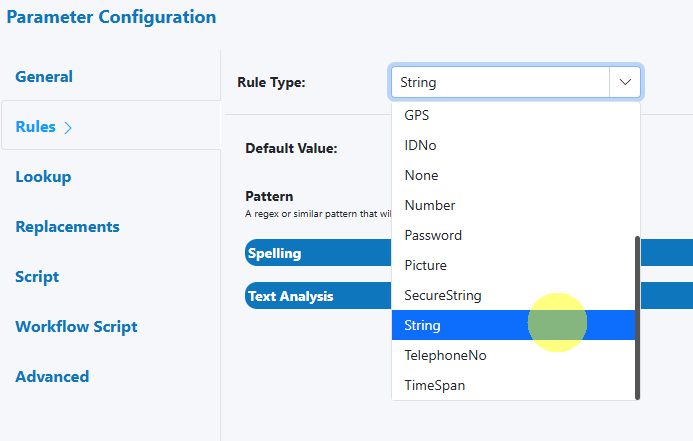The width and height of the screenshot is (693, 441).
Task: Click the Rule Type dropdown chevron
Action: (625, 82)
